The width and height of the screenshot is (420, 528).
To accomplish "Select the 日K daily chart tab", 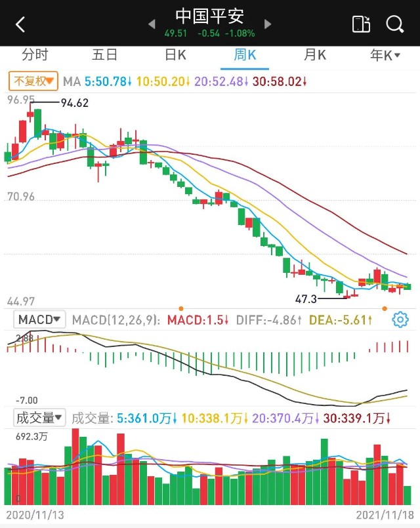I will tap(175, 55).
